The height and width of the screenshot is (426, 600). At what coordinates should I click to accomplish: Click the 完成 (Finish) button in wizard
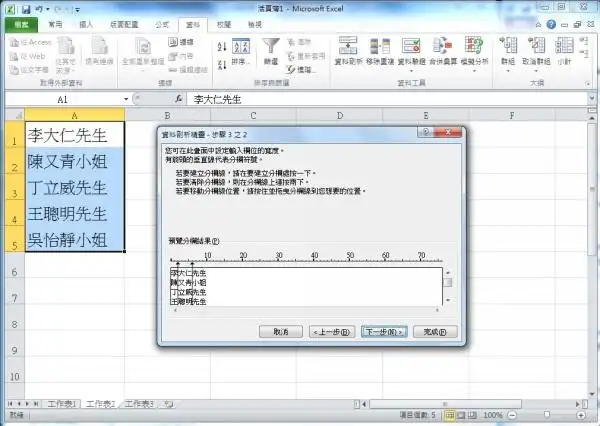(x=435, y=332)
